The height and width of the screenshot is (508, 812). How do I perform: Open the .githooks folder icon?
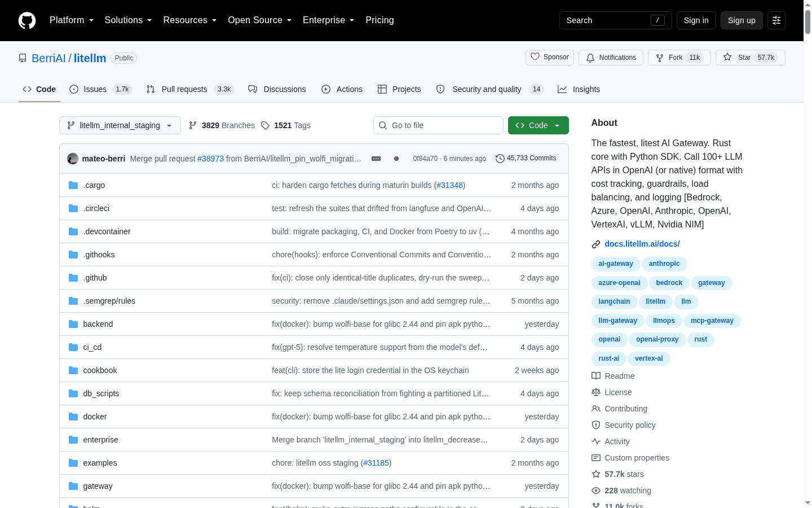[x=73, y=255]
